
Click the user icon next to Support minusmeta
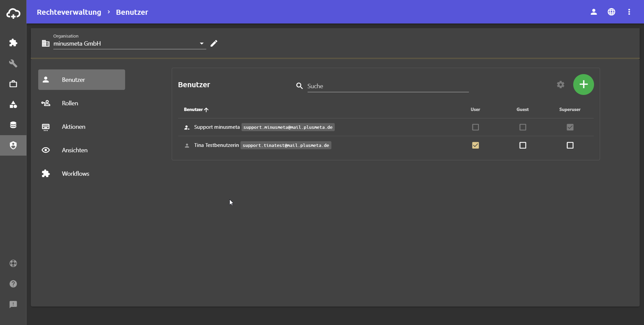pos(187,127)
